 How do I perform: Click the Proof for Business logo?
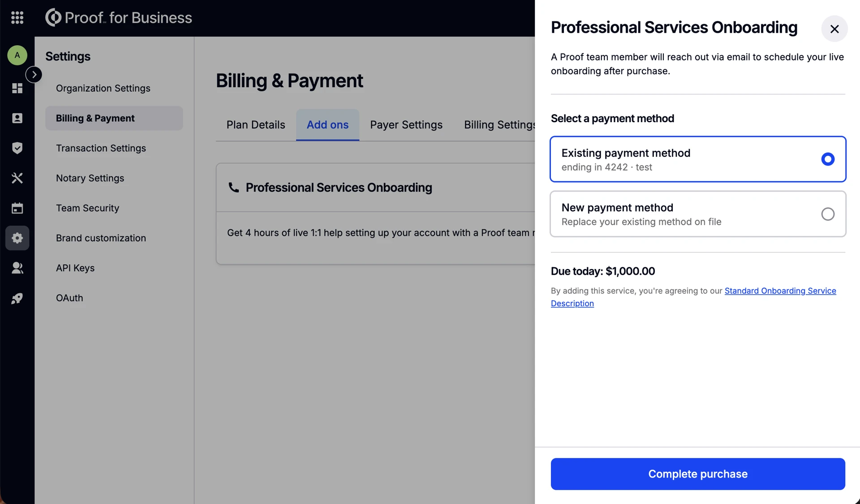click(x=119, y=17)
